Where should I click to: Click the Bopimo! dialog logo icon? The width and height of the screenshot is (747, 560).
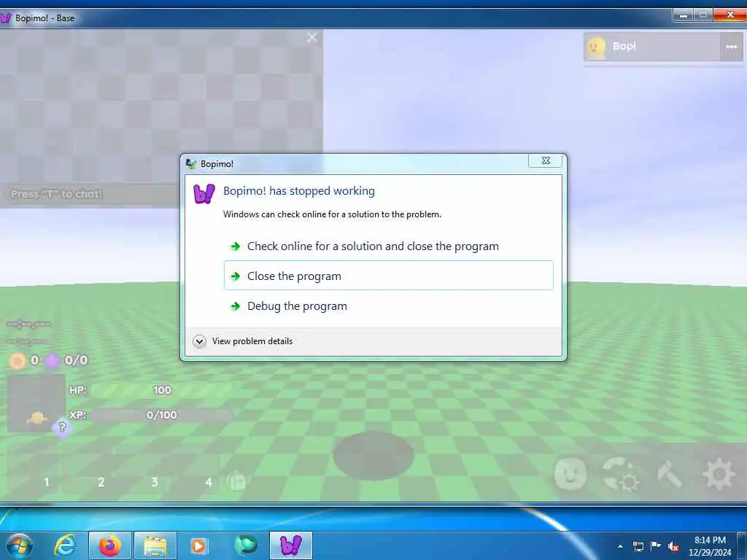[x=204, y=193]
